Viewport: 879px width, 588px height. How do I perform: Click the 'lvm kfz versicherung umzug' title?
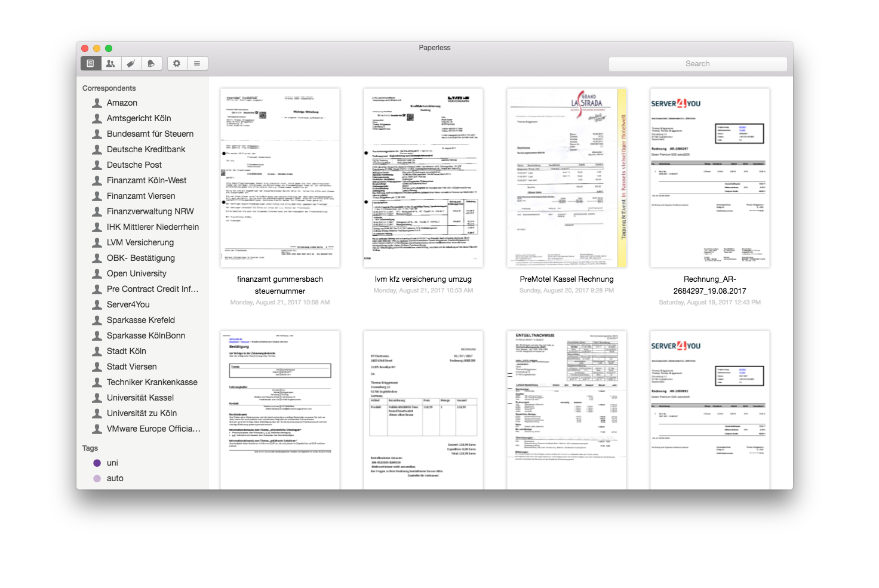pyautogui.click(x=423, y=279)
